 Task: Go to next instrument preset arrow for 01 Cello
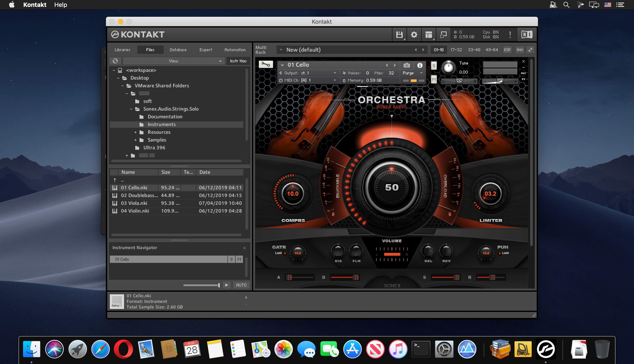tap(395, 65)
